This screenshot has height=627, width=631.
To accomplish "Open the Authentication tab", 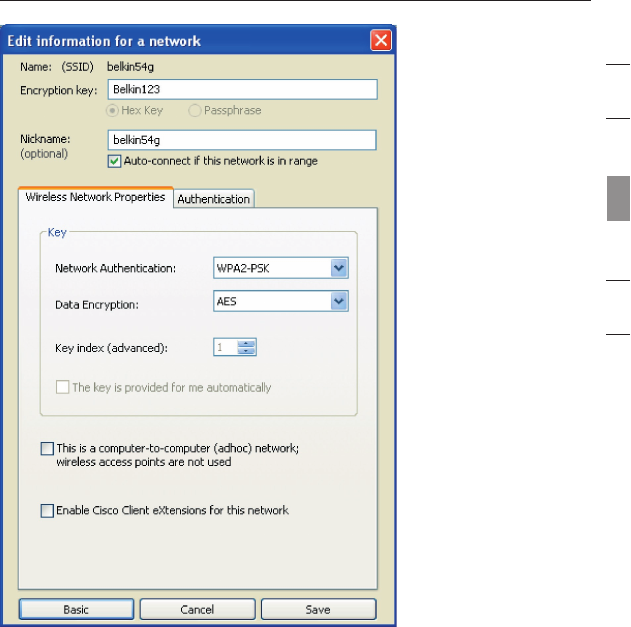I will 214,199.
